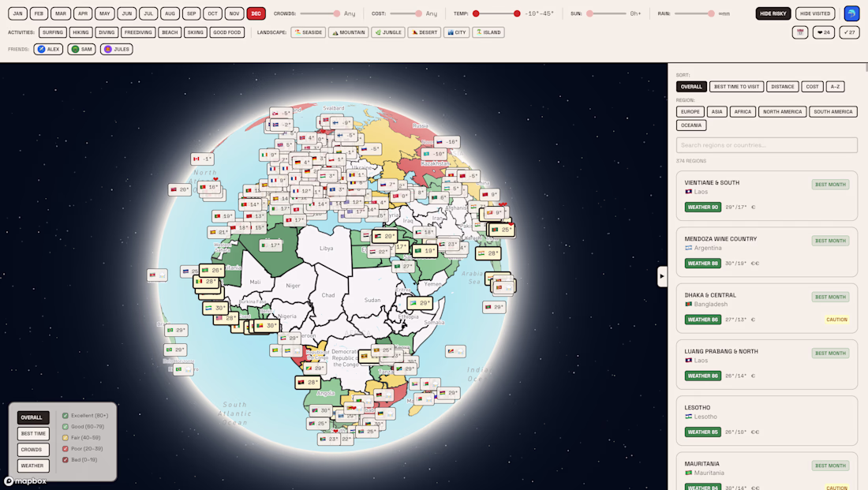Open the Lesotho region card
This screenshot has height=490, width=868.
tap(767, 421)
